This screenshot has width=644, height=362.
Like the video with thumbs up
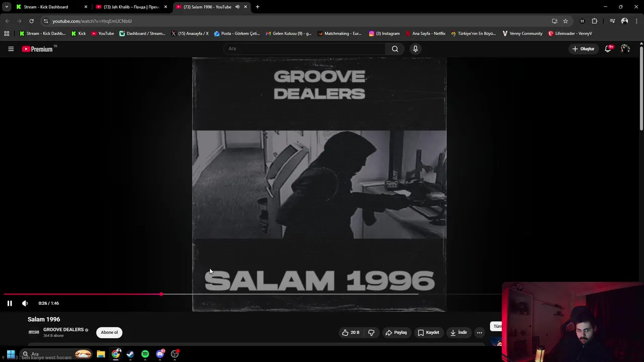point(351,332)
